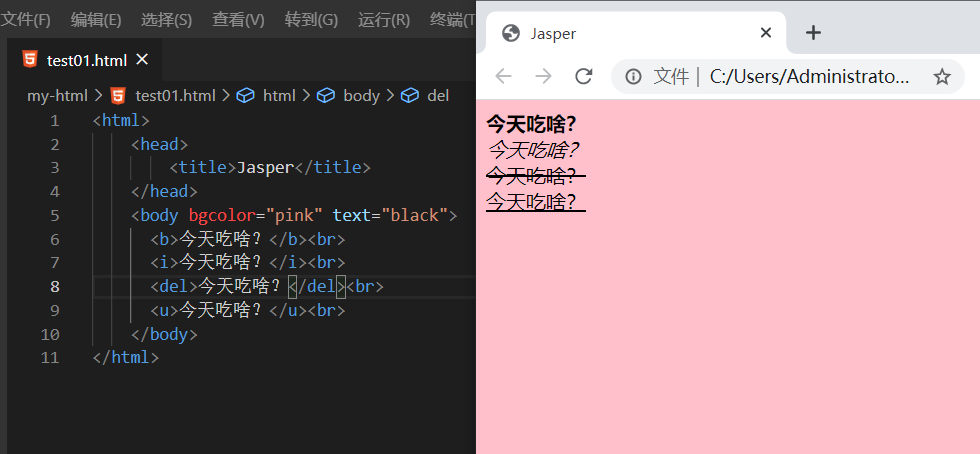Image resolution: width=980 pixels, height=454 pixels.
Task: Bookmark this page with the star icon
Action: (941, 77)
